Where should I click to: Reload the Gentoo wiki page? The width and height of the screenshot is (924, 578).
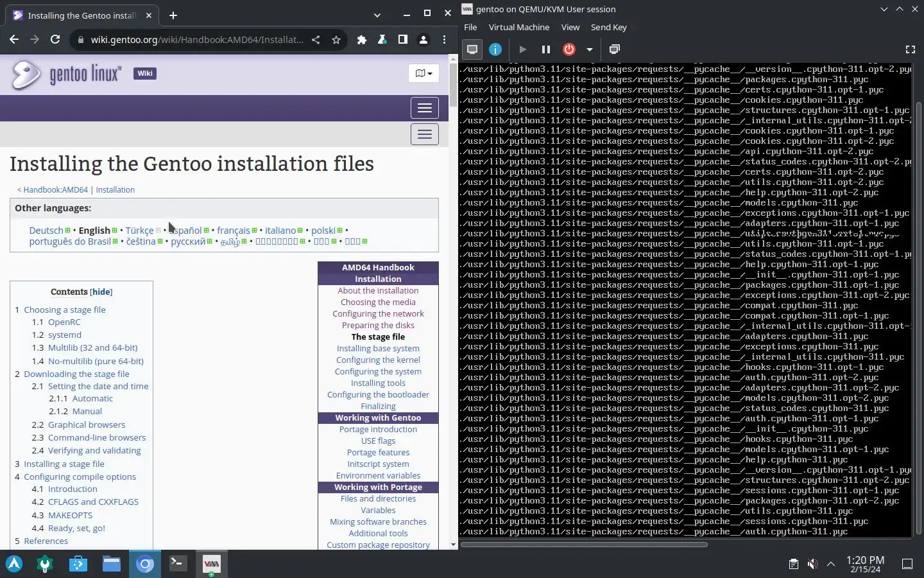(x=55, y=40)
